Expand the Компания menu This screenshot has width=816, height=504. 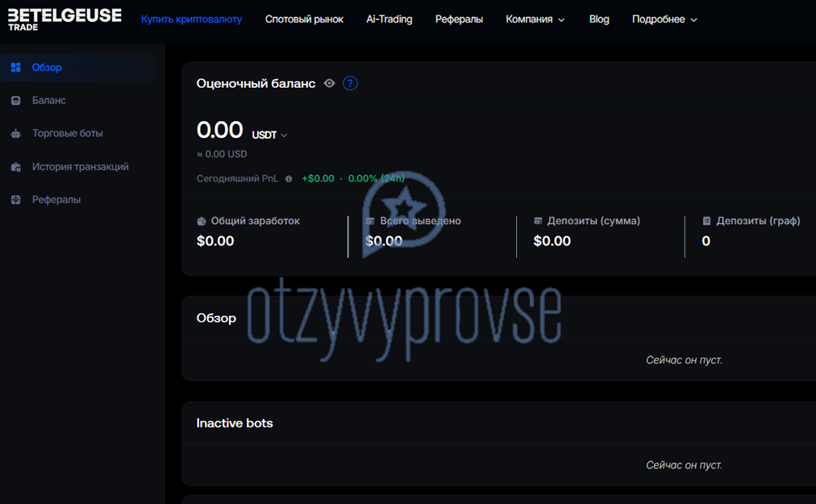click(x=535, y=19)
